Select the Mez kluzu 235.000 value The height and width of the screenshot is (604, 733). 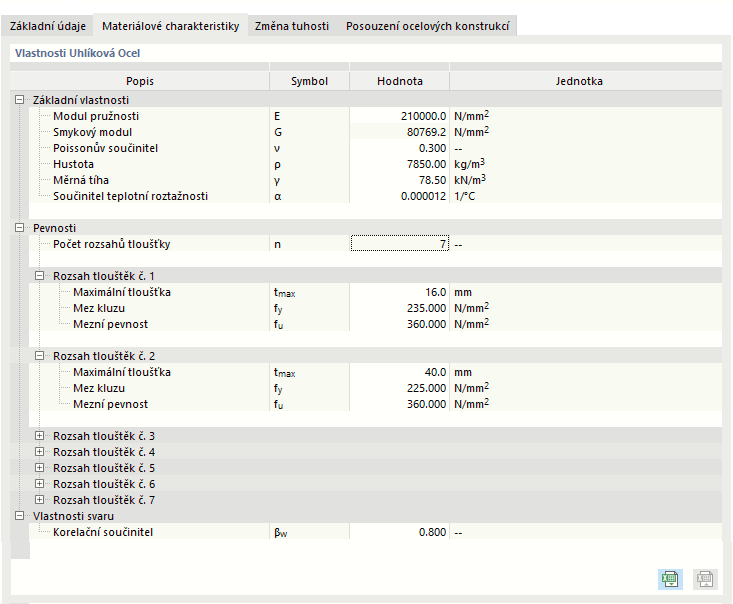[x=399, y=308]
